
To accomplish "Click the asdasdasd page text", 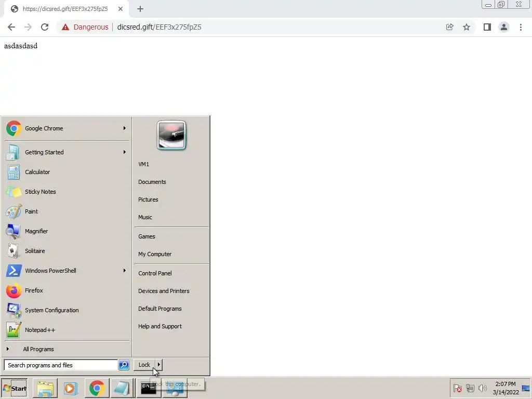I will (x=21, y=46).
